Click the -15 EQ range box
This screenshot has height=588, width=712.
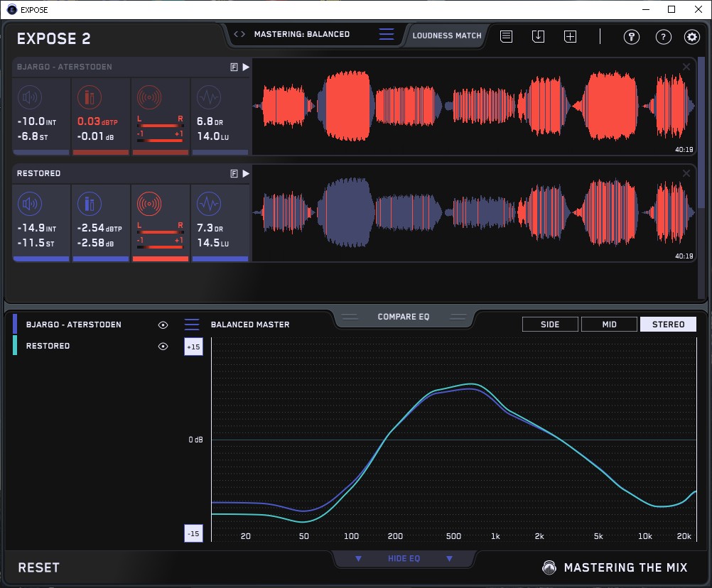pos(193,533)
